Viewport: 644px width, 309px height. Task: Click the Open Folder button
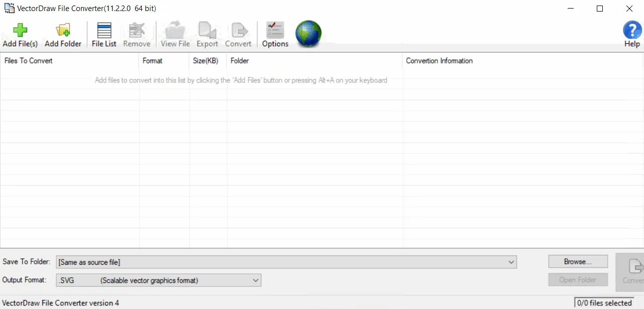click(578, 280)
